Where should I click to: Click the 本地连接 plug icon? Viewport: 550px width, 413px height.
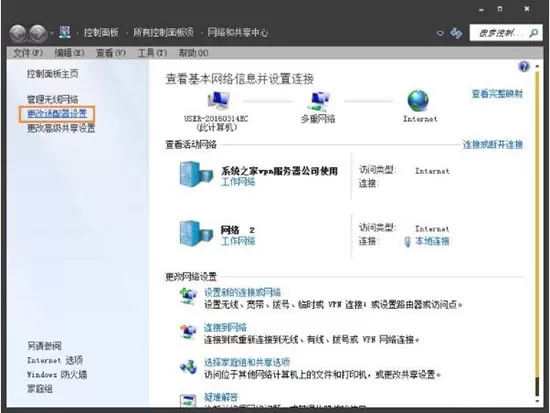pyautogui.click(x=408, y=242)
